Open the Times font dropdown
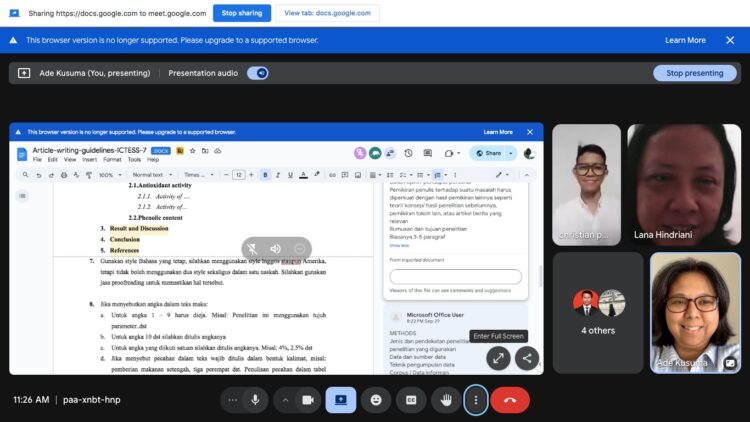 [199, 175]
